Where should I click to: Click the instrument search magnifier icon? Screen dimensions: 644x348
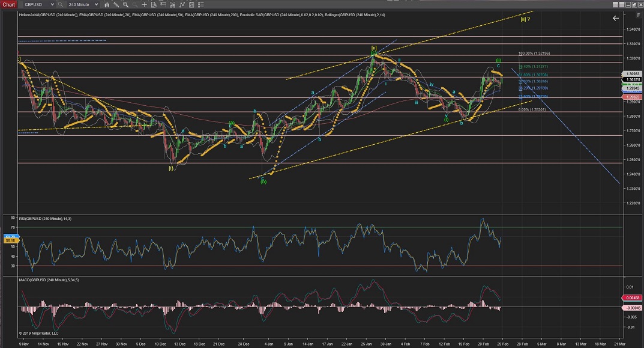point(61,5)
